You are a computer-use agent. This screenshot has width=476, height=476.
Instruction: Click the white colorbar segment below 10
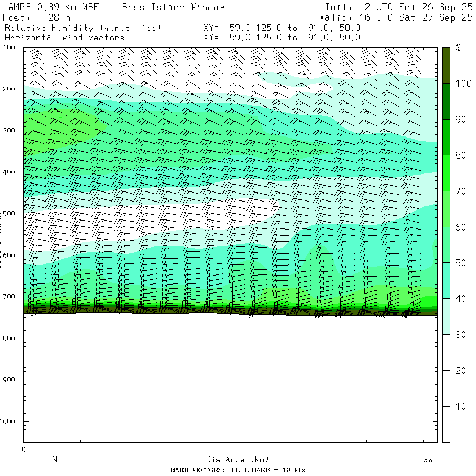(x=446, y=424)
